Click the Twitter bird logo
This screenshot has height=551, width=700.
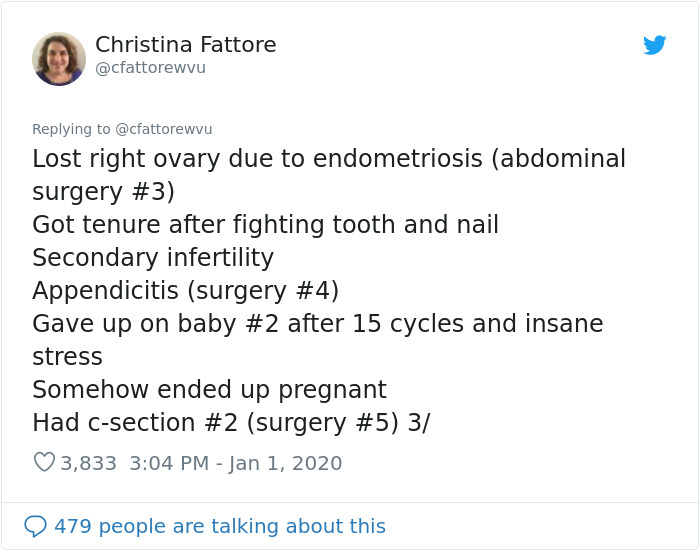point(654,45)
